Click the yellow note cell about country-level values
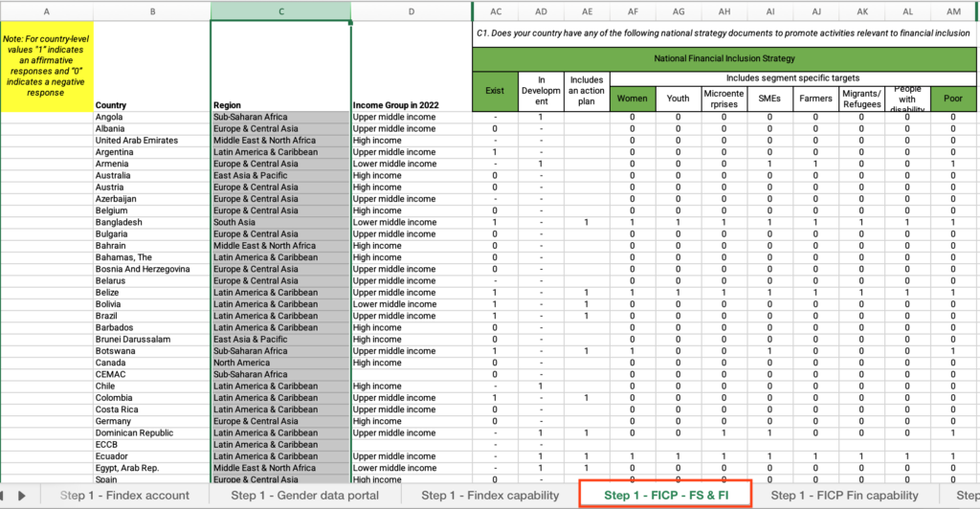This screenshot has height=509, width=980. [x=46, y=66]
